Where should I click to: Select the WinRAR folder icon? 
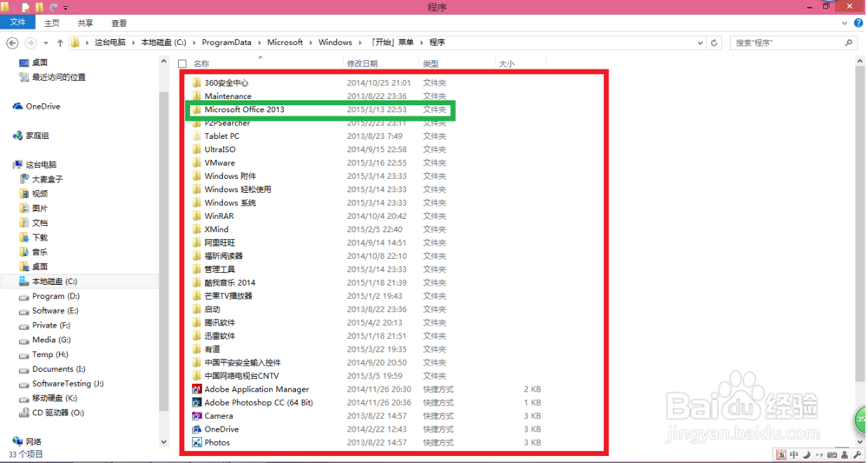196,215
